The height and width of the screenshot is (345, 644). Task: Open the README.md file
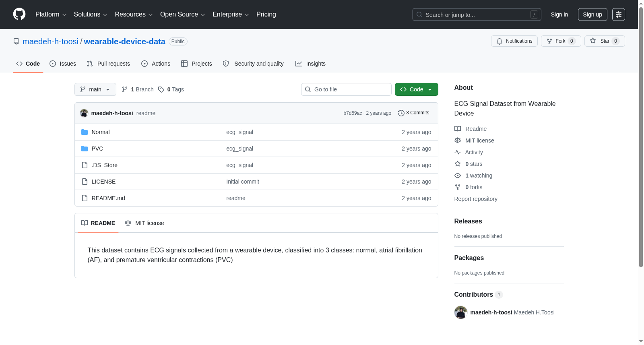click(x=108, y=198)
